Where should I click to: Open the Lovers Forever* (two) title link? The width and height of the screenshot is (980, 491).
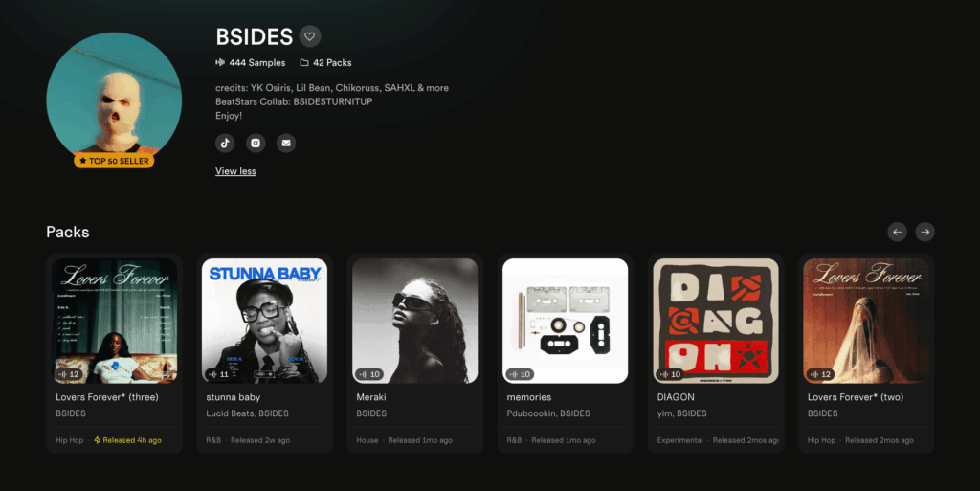856,397
